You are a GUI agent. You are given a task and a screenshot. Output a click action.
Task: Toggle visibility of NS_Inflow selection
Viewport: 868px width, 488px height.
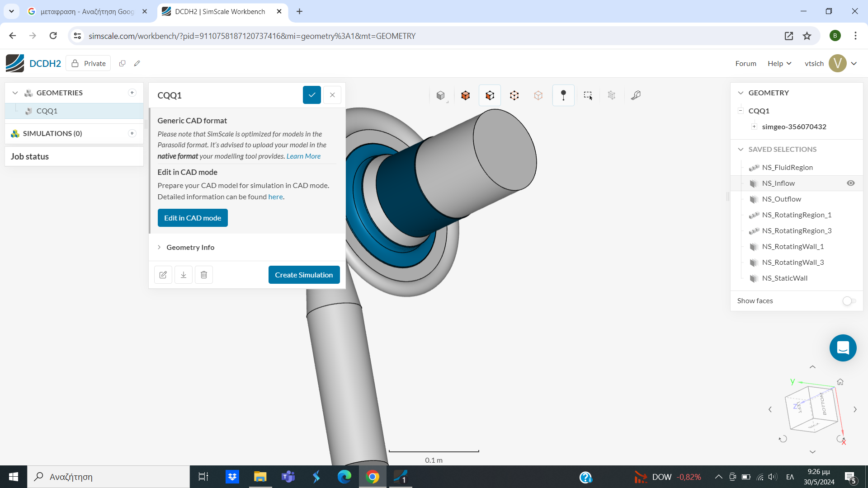pyautogui.click(x=851, y=183)
